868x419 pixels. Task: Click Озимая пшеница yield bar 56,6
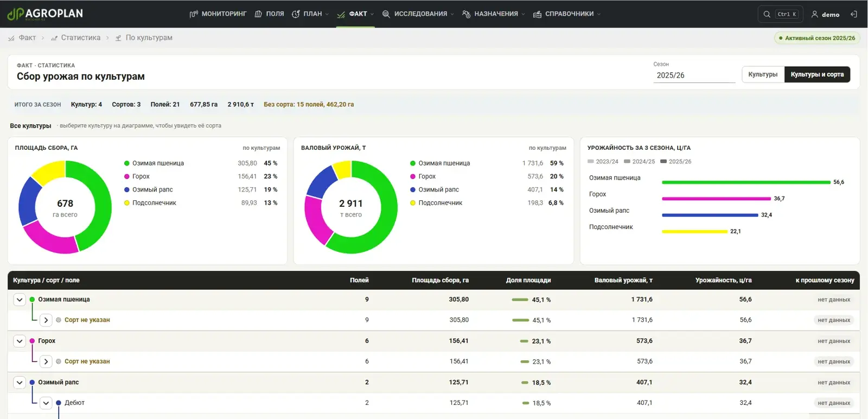click(746, 182)
